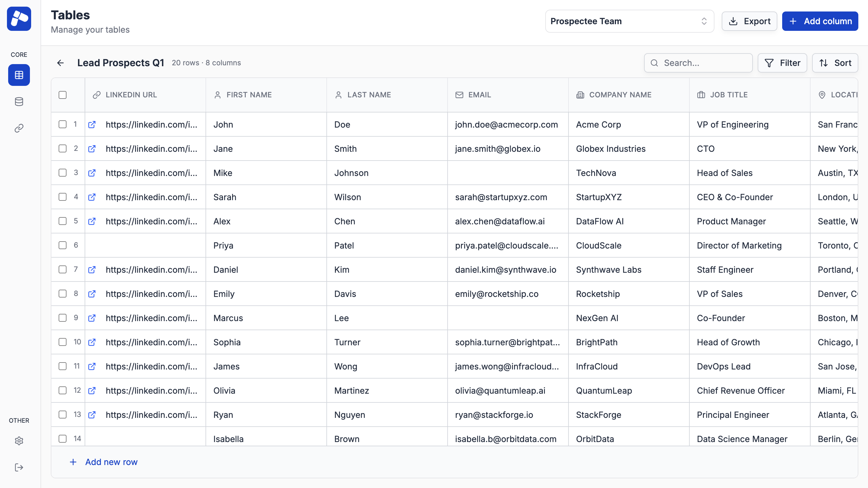Click the logout icon at bottom left
The image size is (868, 488).
pos(19,467)
